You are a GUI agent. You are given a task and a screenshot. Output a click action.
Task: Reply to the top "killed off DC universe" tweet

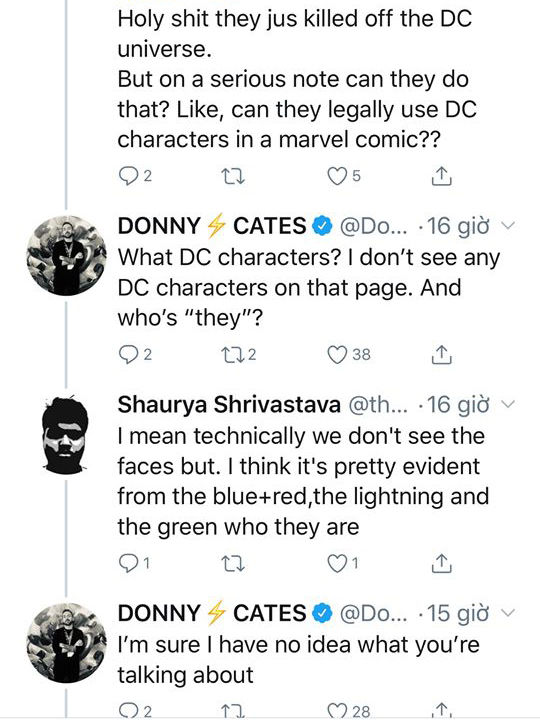coord(127,176)
